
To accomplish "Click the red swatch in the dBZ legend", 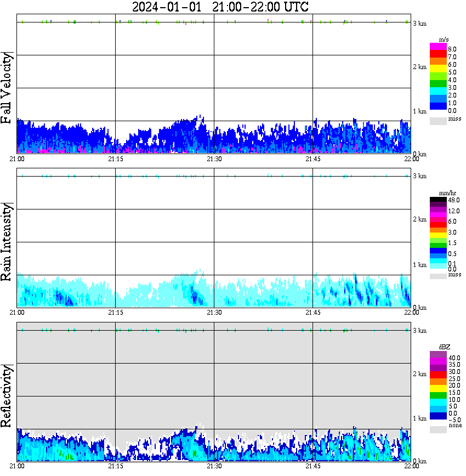I will [438, 375].
